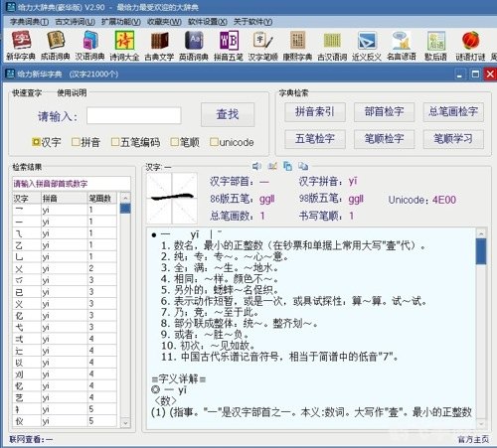Select the 汉字 search mode option
Viewport: 497px width, 448px height.
pyautogui.click(x=47, y=142)
